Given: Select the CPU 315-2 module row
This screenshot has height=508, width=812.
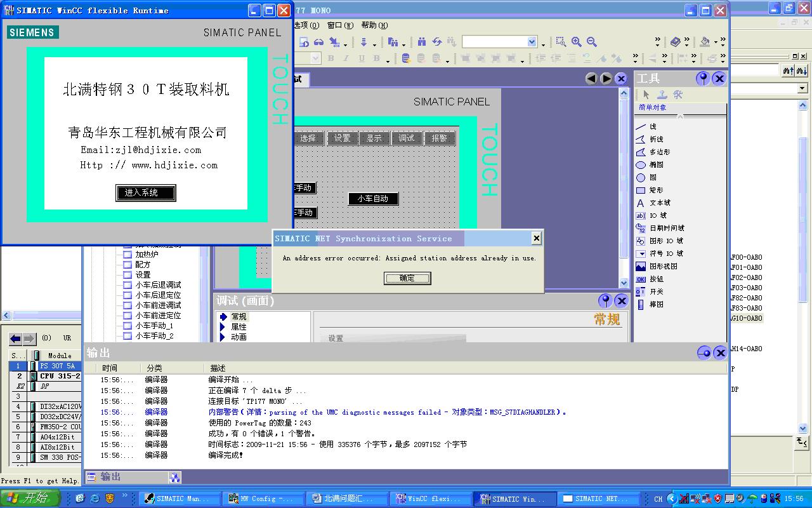Looking at the screenshot, I should [x=46, y=376].
